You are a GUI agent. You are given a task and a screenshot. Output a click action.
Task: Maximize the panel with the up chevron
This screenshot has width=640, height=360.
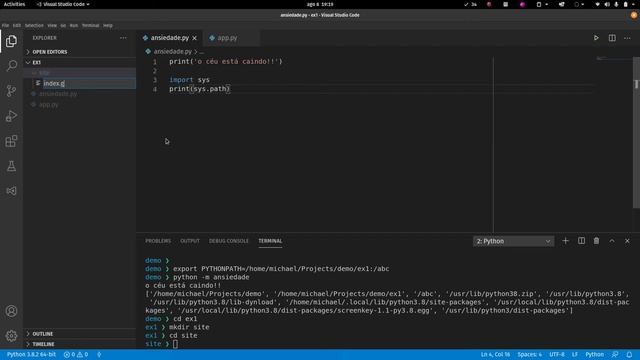612,241
